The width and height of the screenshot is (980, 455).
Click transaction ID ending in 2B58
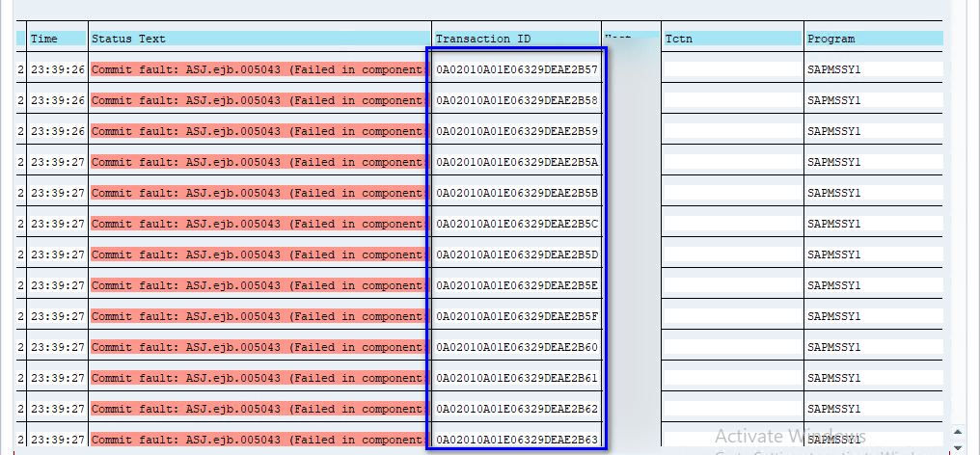coord(517,100)
